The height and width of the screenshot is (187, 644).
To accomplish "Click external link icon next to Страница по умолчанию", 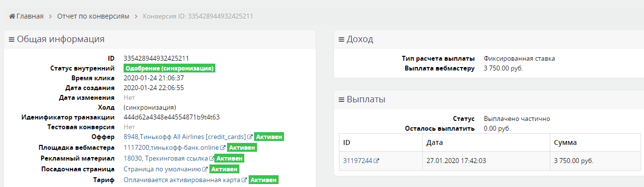I will pos(206,169).
